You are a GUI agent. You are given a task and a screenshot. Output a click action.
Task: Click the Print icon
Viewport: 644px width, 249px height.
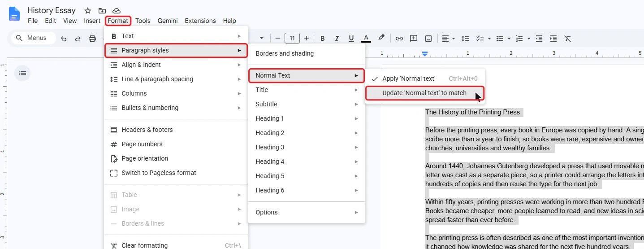[92, 39]
